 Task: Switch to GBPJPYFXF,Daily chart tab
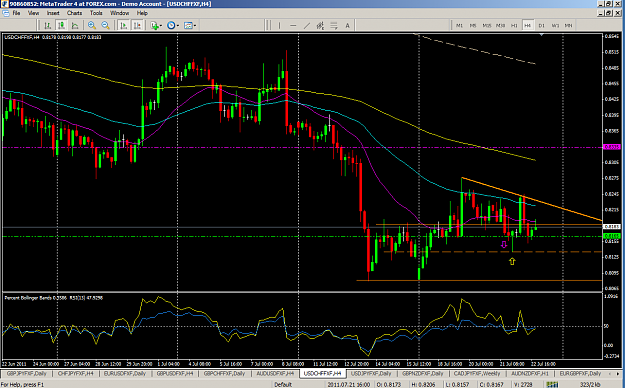point(26,374)
